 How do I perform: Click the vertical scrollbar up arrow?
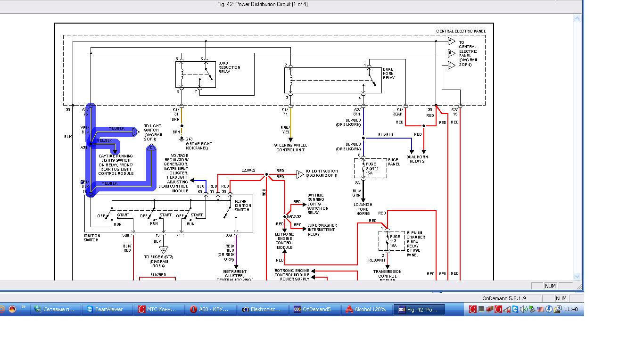578,18
